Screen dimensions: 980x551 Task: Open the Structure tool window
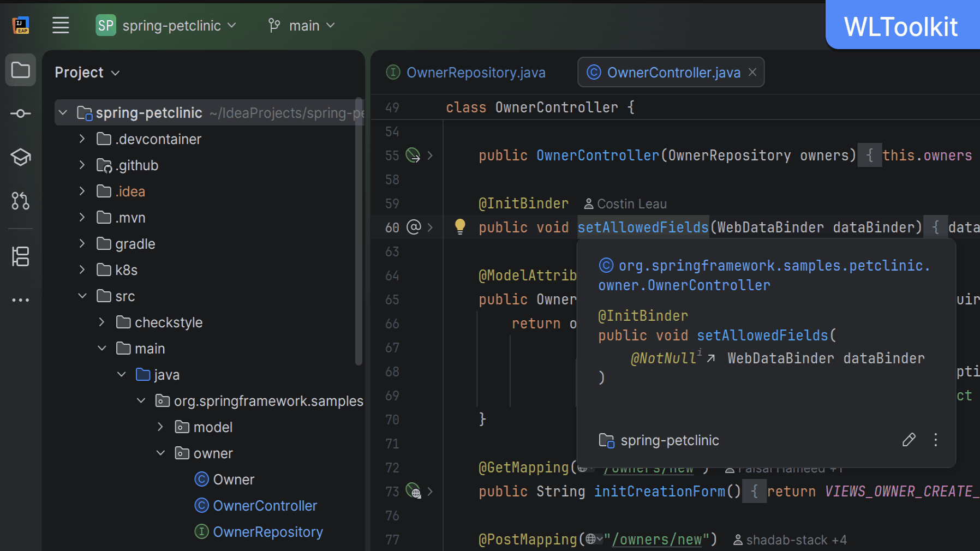[x=21, y=256]
